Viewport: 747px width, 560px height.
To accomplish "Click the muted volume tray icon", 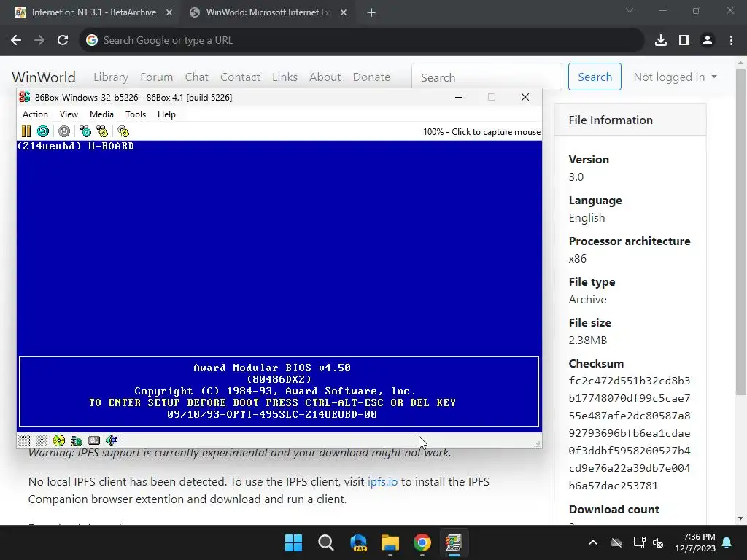I will [659, 542].
